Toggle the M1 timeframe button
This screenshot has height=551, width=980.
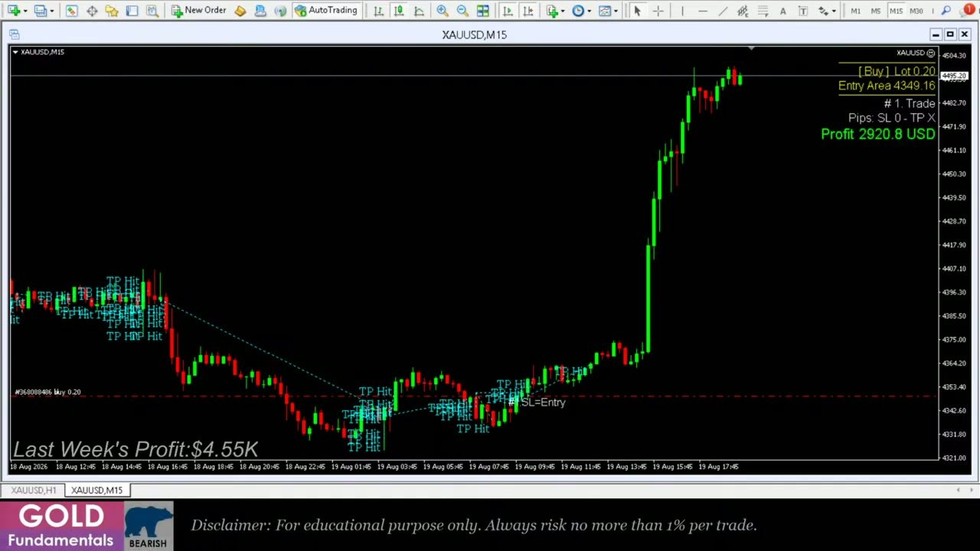click(855, 11)
